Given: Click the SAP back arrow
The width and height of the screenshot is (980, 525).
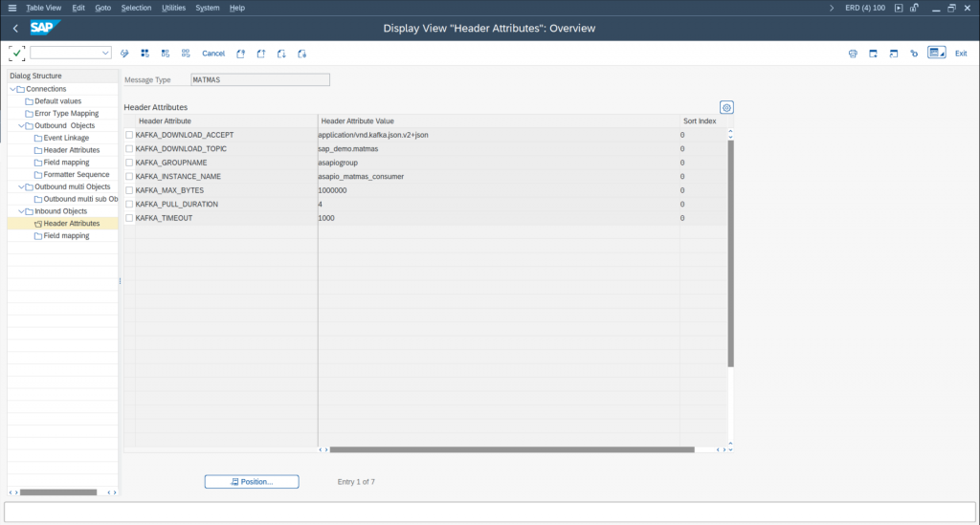Looking at the screenshot, I should [15, 28].
